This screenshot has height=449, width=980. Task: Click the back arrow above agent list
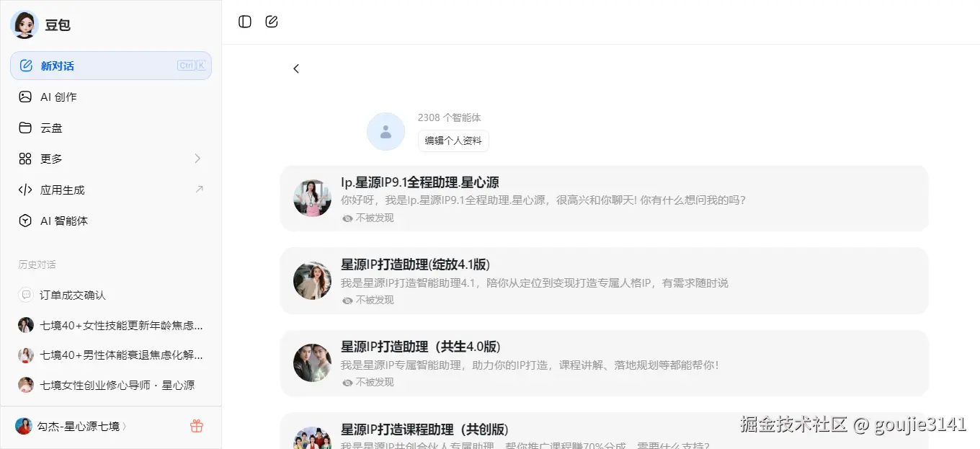[x=296, y=68]
